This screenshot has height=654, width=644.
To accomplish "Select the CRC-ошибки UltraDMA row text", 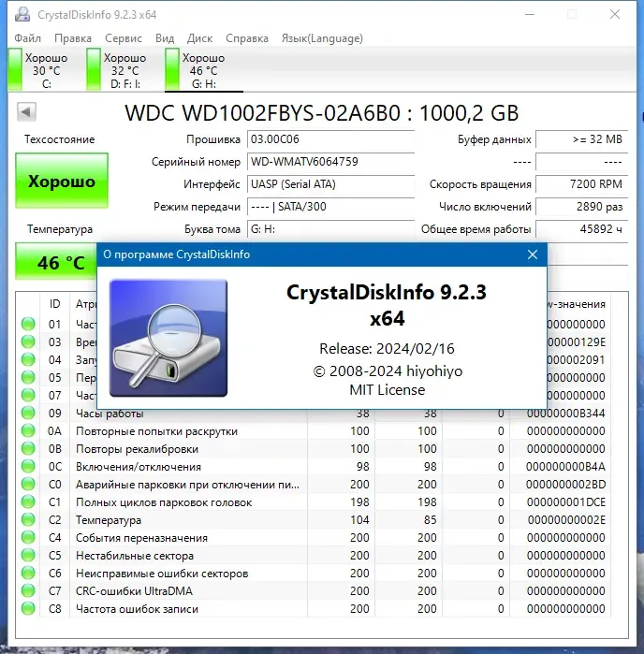I will coord(134,591).
